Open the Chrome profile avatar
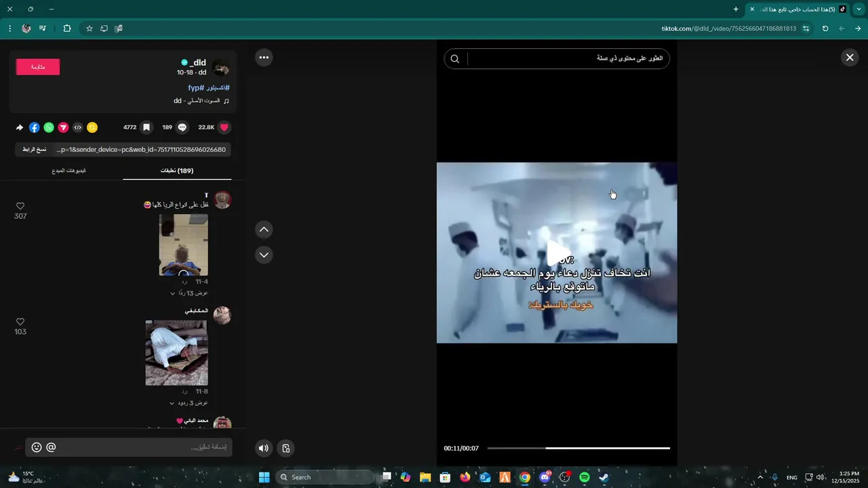The height and width of the screenshot is (488, 868). tap(26, 28)
